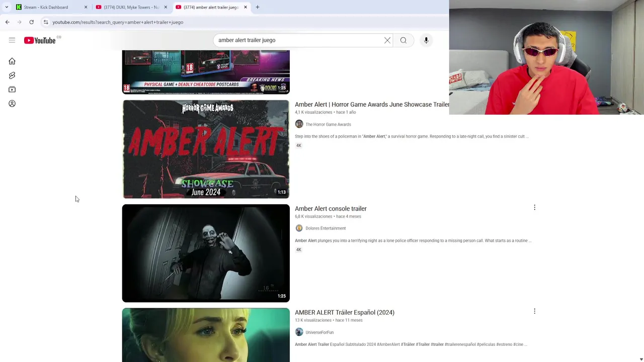This screenshot has width=644, height=362.
Task: Open Amber Alert Horror Game Awards title
Action: tap(372, 105)
